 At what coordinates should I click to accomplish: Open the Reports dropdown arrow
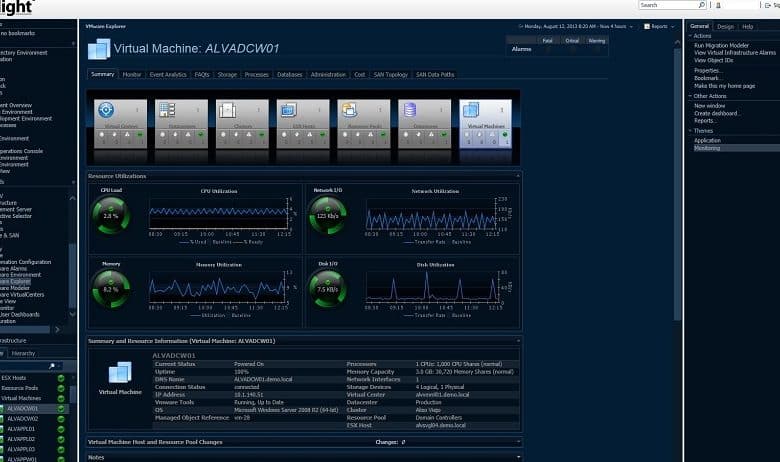673,26
